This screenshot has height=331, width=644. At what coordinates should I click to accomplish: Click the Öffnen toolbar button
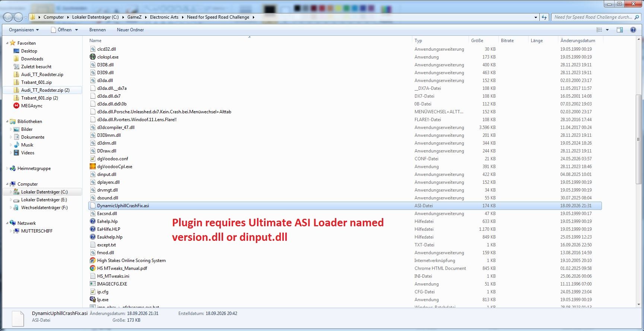click(x=61, y=30)
